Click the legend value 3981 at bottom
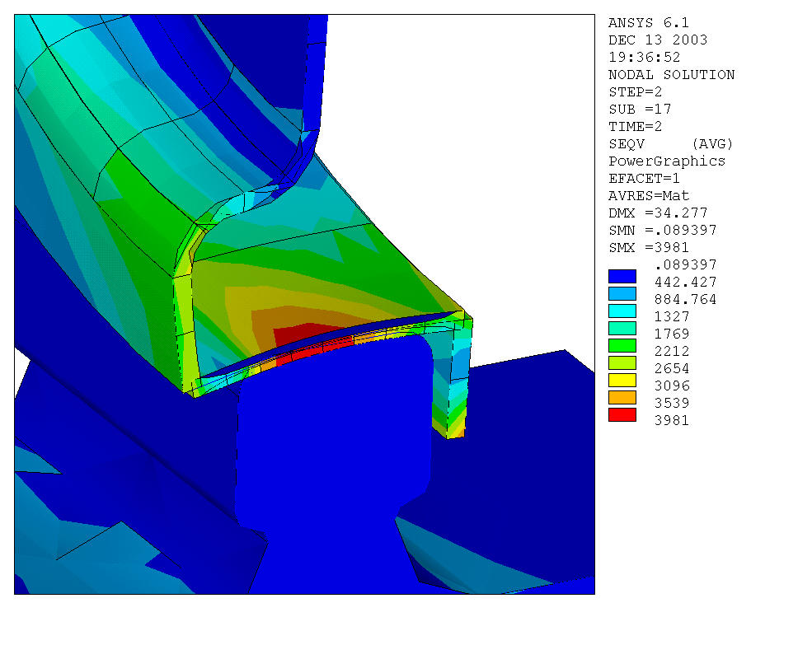This screenshot has width=812, height=645. point(672,420)
